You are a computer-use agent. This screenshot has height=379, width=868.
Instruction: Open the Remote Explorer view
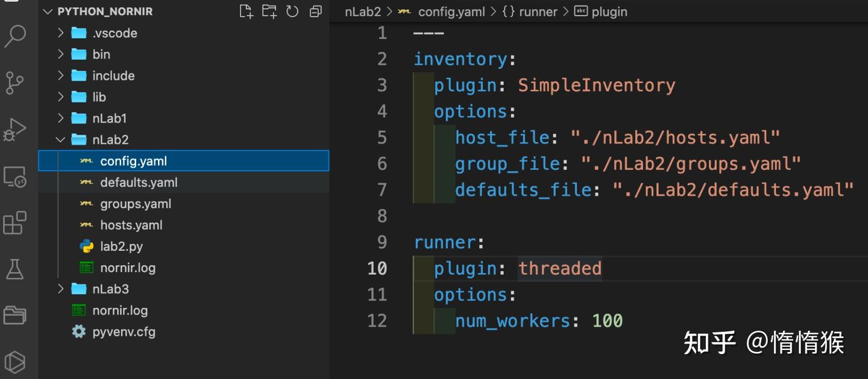pyautogui.click(x=15, y=177)
